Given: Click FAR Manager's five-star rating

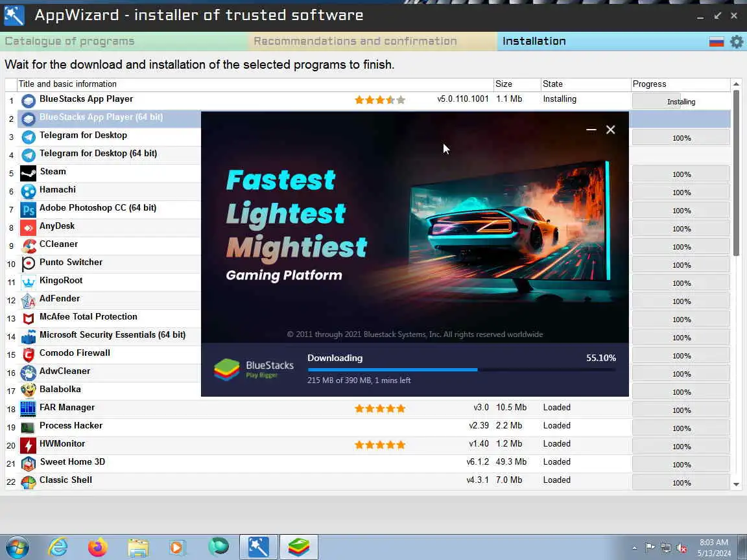Looking at the screenshot, I should click(x=380, y=408).
